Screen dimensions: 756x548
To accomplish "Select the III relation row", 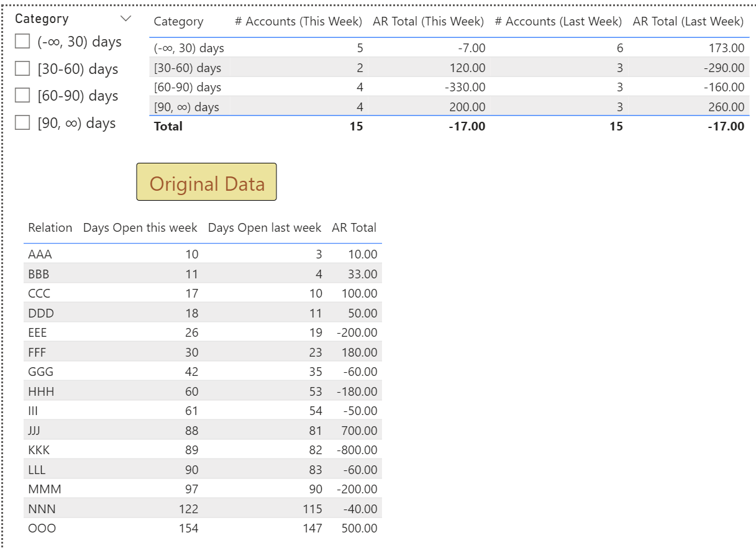I will [203, 411].
